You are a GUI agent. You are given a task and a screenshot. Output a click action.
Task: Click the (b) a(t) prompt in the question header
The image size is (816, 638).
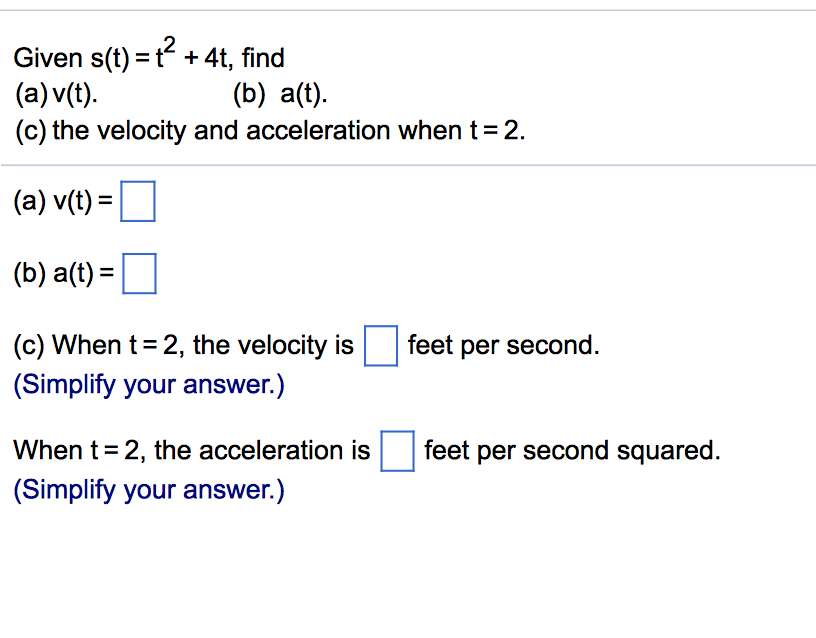(x=277, y=93)
